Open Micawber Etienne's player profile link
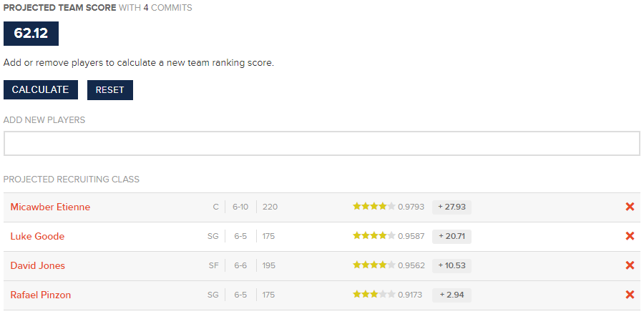Screen dimensions: 644x314 tap(50, 207)
